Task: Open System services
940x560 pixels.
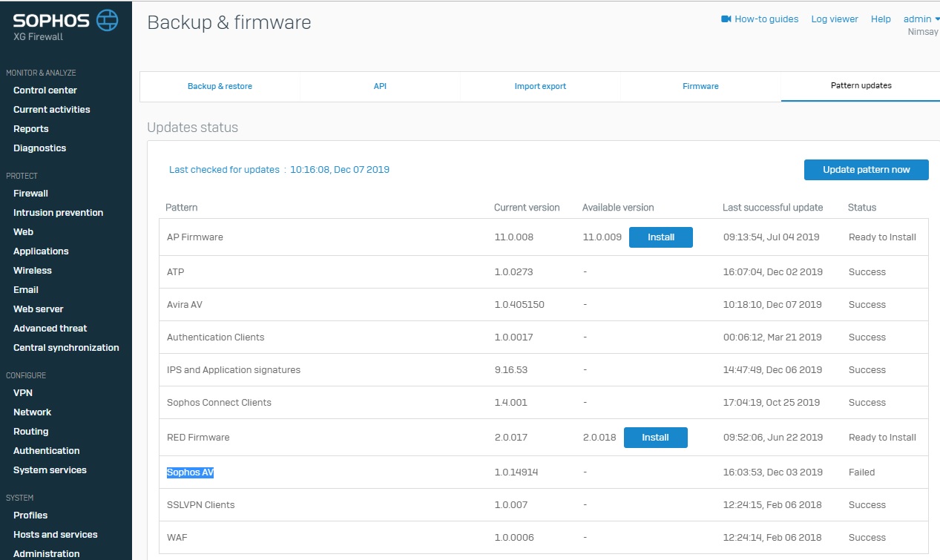Action: tap(50, 470)
